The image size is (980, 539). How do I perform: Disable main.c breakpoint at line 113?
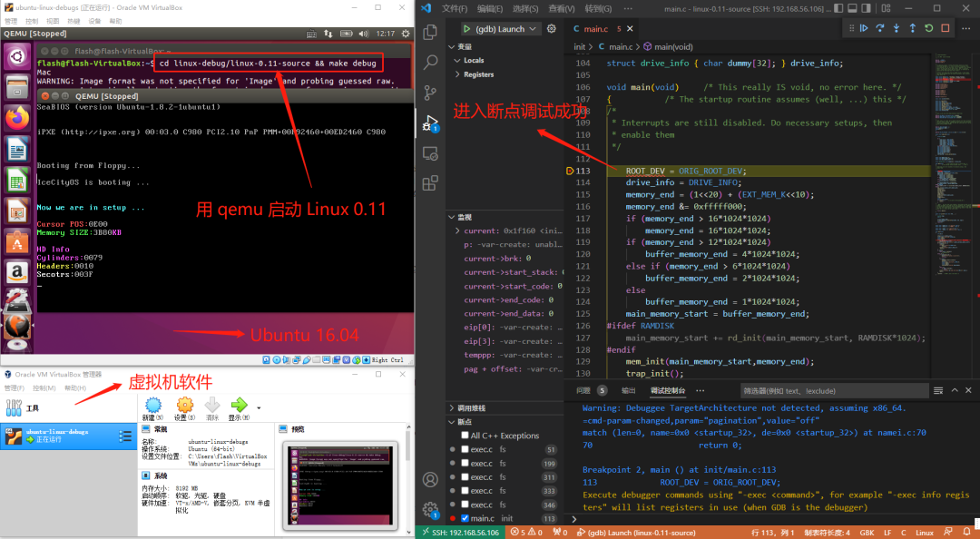465,518
